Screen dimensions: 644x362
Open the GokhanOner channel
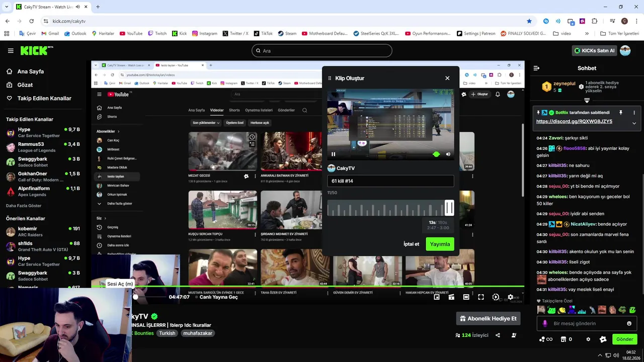(x=42, y=176)
